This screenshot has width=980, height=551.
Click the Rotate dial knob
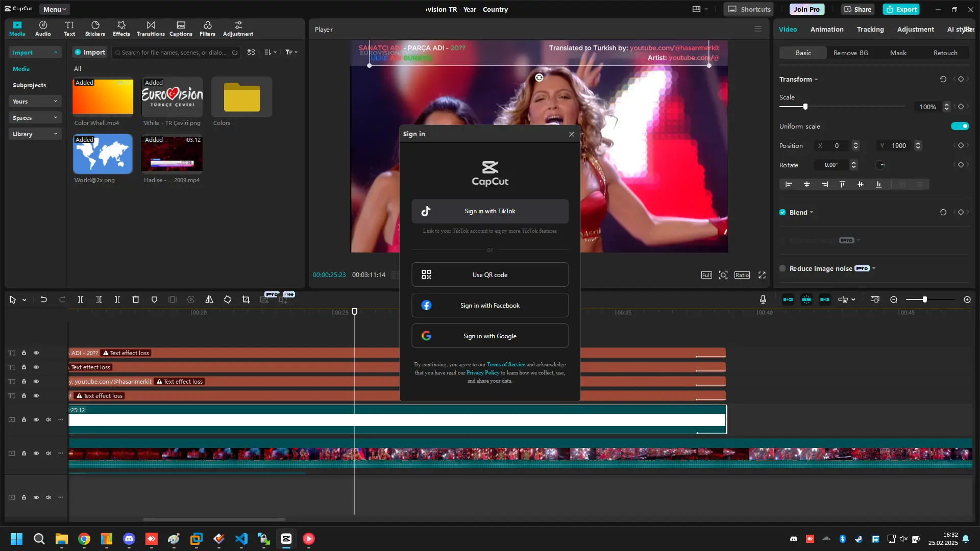(880, 165)
